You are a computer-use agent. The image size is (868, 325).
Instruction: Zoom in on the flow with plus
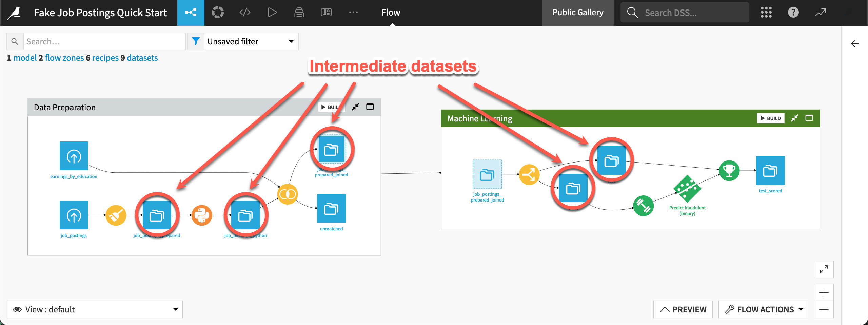coord(824,292)
